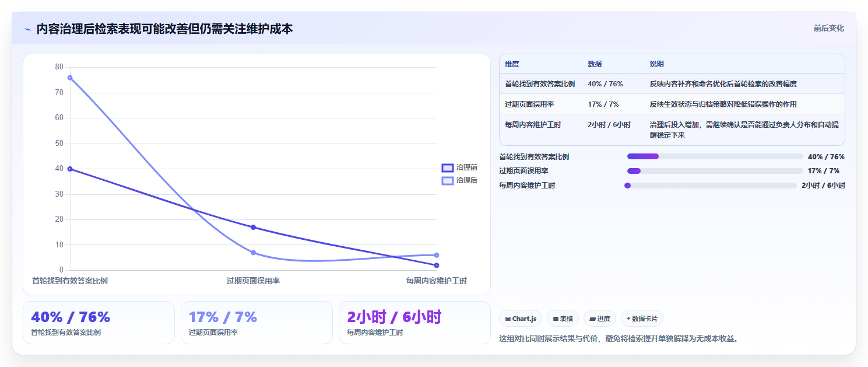Click the y-axis value 50

[x=59, y=144]
